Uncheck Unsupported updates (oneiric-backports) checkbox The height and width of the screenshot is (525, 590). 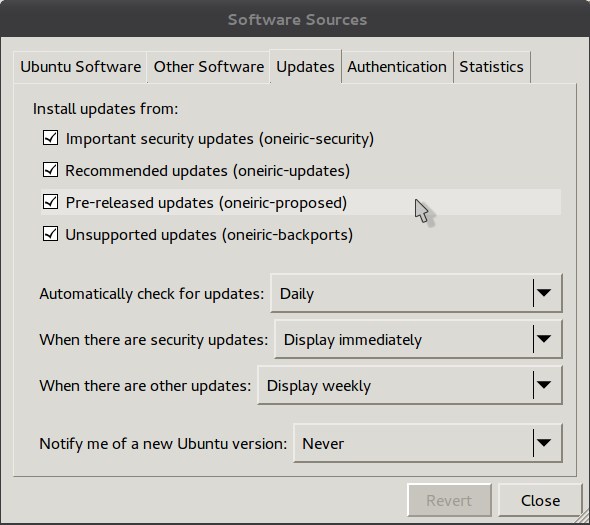point(50,234)
